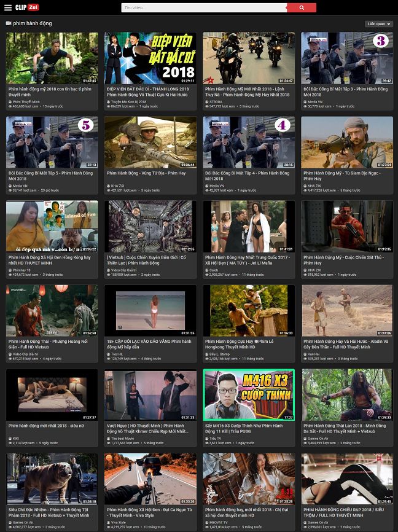Open title 'Phim Hành Động - Vùng Tử Địa'
The width and height of the screenshot is (398, 532).
[x=146, y=173]
